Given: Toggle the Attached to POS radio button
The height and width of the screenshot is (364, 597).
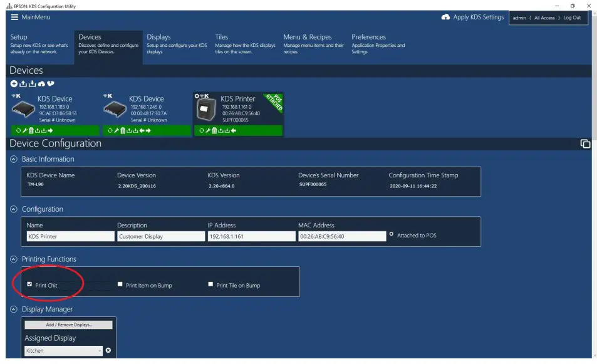Looking at the screenshot, I should point(391,234).
